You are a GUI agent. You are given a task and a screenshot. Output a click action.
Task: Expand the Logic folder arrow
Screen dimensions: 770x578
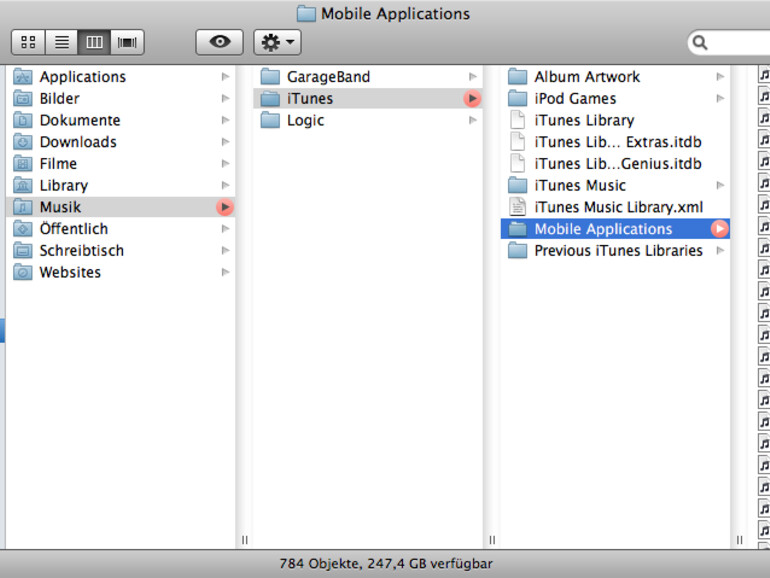472,120
